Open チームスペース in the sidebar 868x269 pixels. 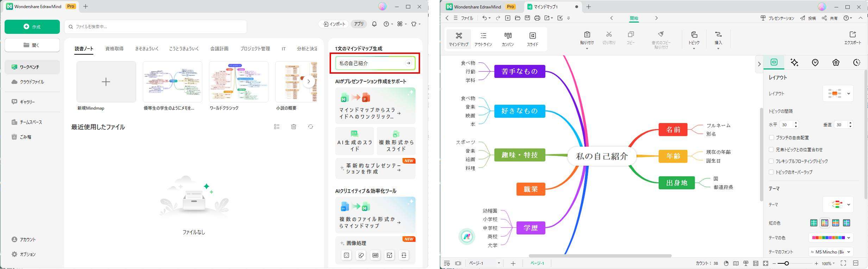click(32, 122)
